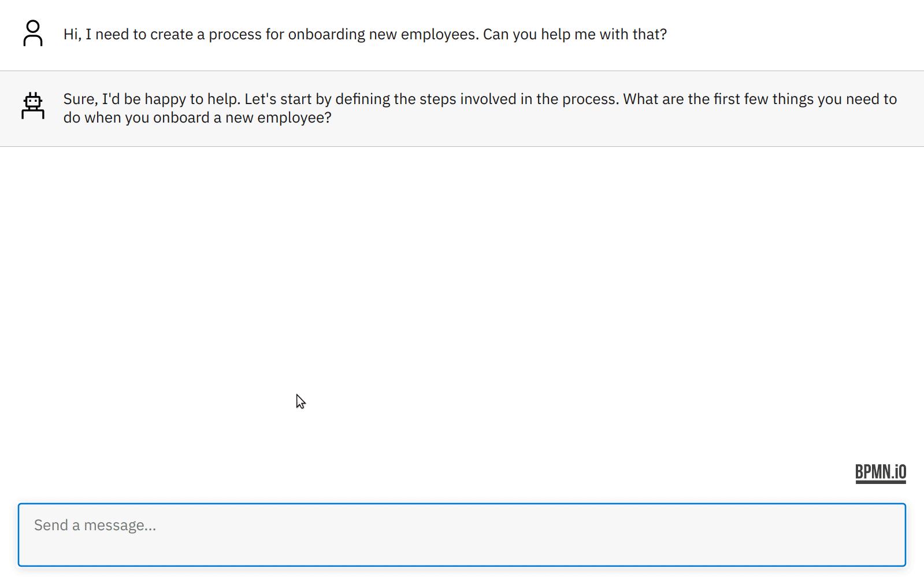Click the user's onboarding request message

click(365, 35)
